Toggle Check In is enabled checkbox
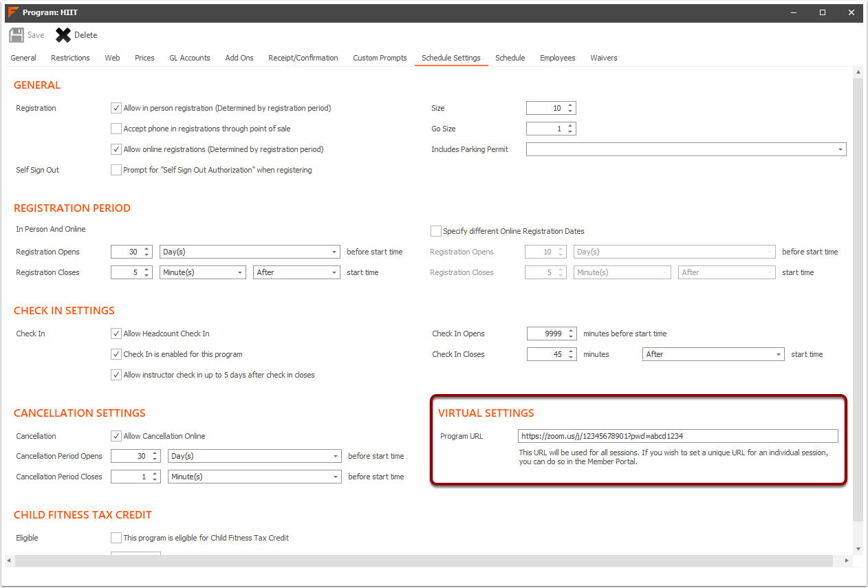 point(116,354)
